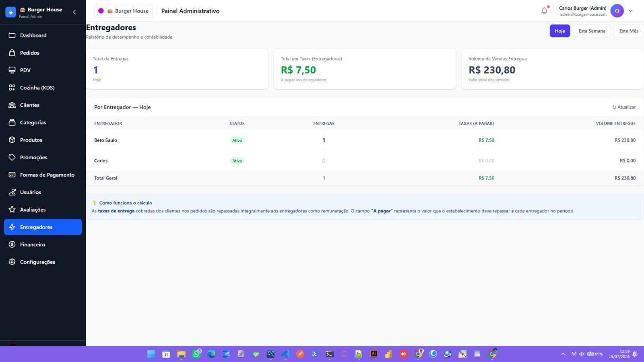Click the Atualizar refresh link
Viewport: 644px width, 362px height.
(624, 107)
